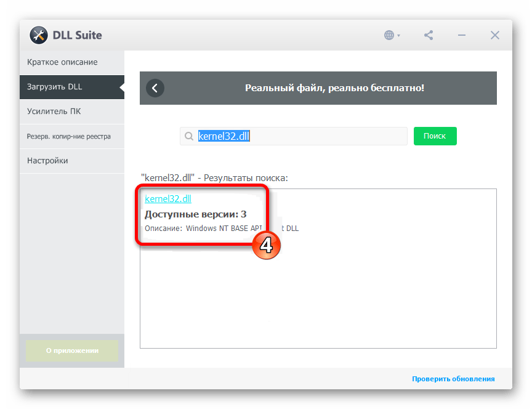Close the DLL Suite window
The image size is (532, 409).
(x=494, y=35)
